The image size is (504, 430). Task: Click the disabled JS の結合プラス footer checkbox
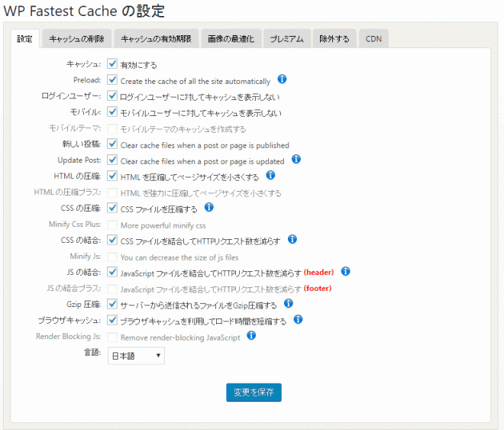(x=112, y=289)
